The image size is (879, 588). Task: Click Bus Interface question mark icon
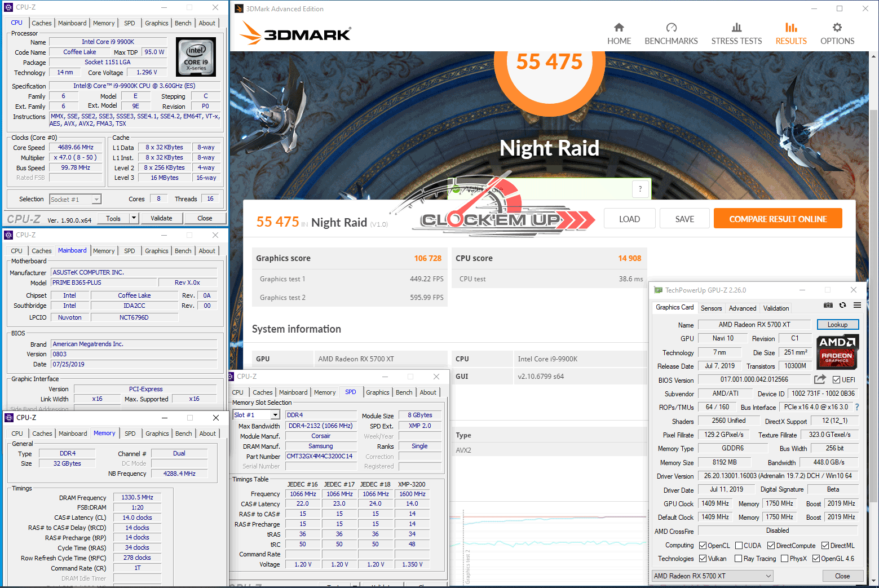coord(857,407)
